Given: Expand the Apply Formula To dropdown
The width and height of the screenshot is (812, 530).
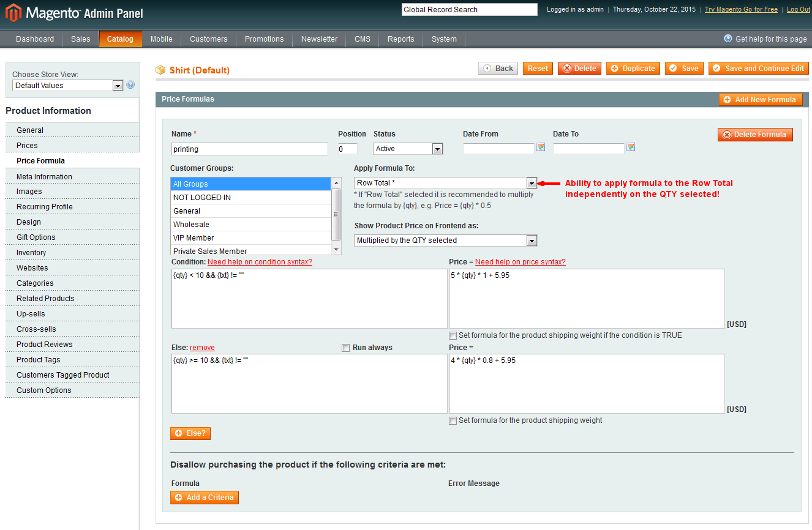Looking at the screenshot, I should [446, 183].
